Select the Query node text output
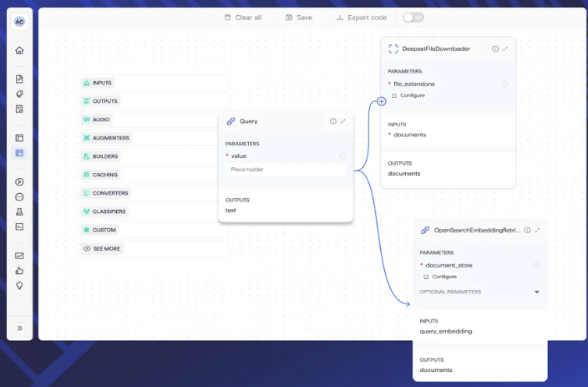Screen dimensions: 588x387 point(231,210)
